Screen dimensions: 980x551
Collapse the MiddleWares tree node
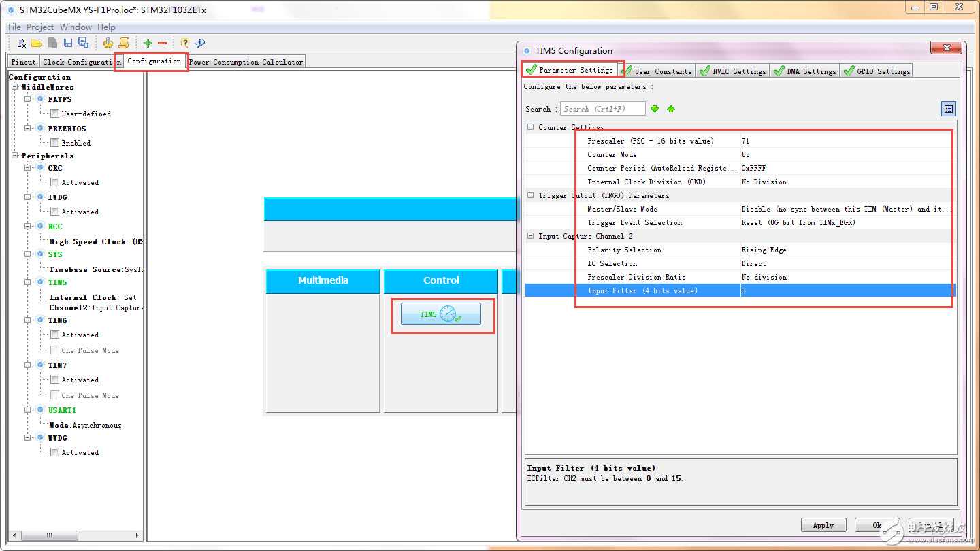point(15,87)
